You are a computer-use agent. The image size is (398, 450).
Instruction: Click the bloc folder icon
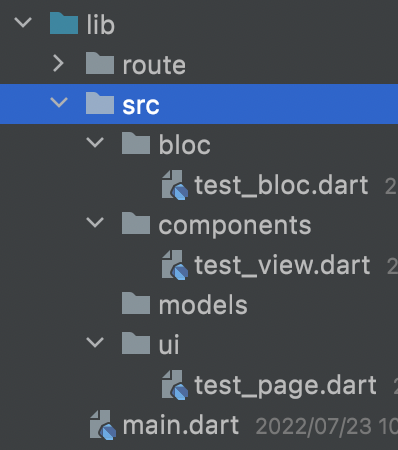click(136, 143)
